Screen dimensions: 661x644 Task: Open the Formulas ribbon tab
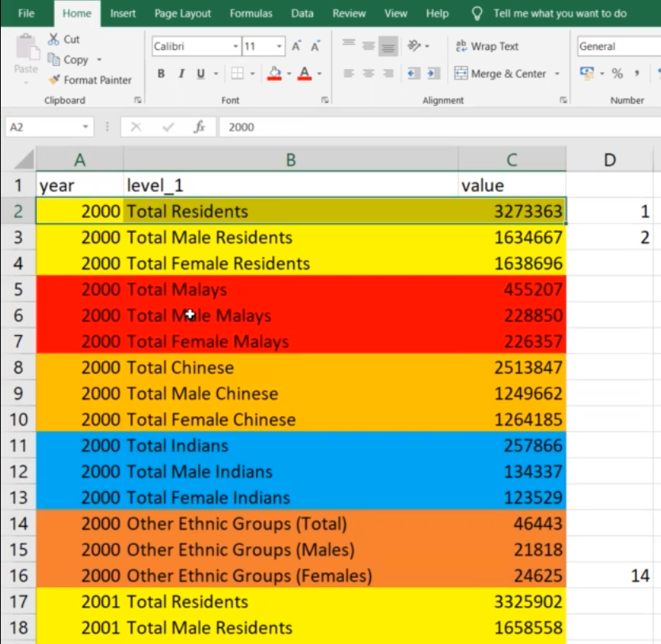(250, 13)
